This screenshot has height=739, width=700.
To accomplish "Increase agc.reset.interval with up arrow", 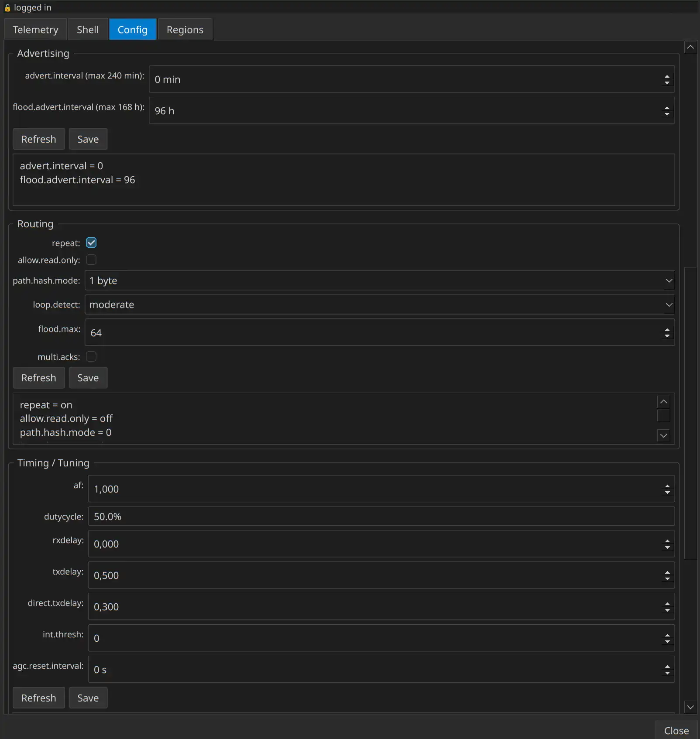I will coord(667,666).
